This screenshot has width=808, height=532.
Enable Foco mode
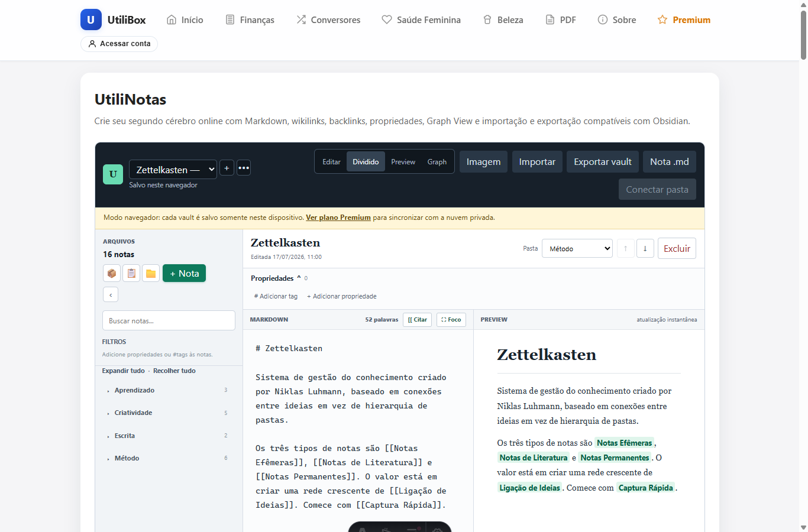(x=451, y=320)
